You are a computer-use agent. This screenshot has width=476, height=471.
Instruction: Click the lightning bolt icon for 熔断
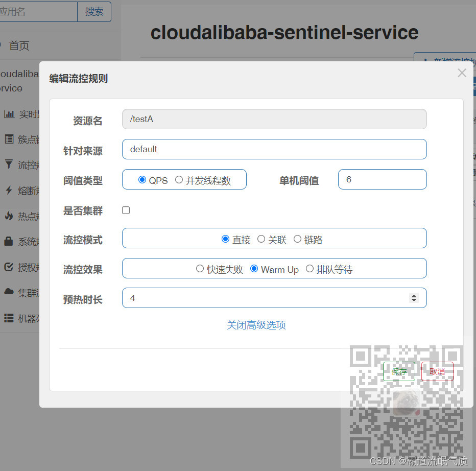tap(9, 191)
